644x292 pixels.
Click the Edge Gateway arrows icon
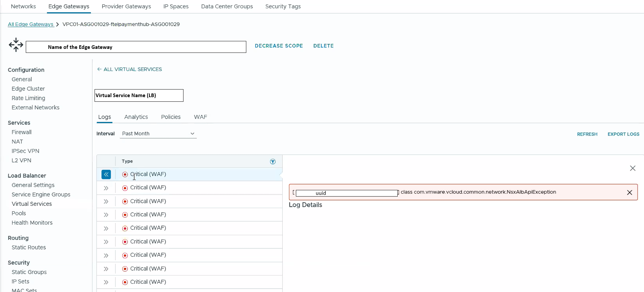tap(16, 45)
